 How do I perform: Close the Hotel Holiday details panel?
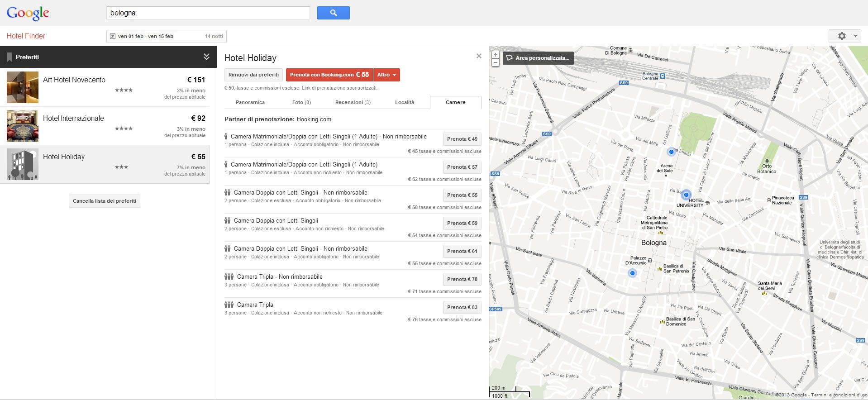tap(479, 56)
